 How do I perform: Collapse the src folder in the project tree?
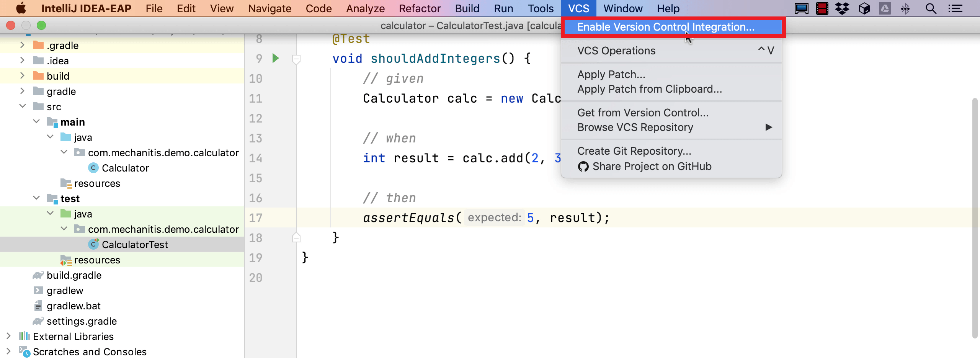click(23, 106)
